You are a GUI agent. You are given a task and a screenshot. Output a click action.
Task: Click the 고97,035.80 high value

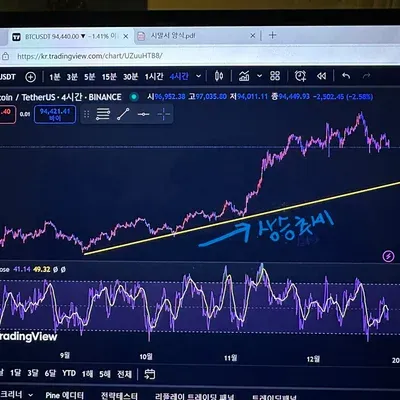coord(207,97)
